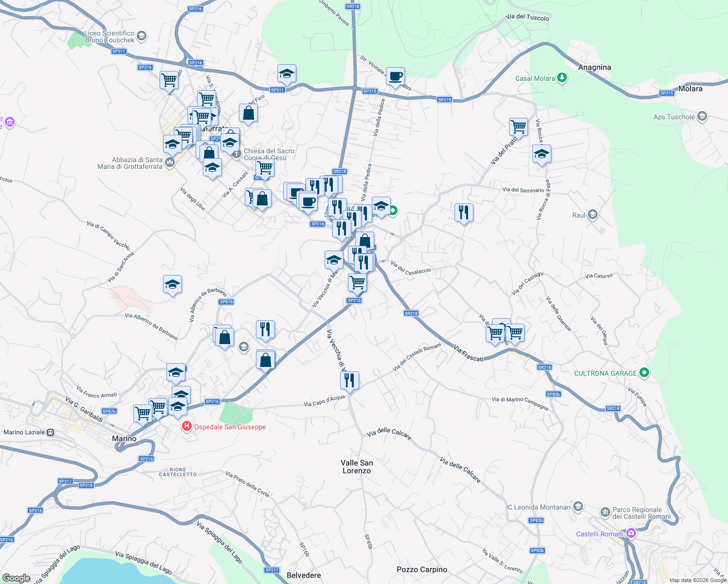Select the school icon at IC Leonida Montanari
Image resolution: width=728 pixels, height=584 pixels.
click(578, 506)
